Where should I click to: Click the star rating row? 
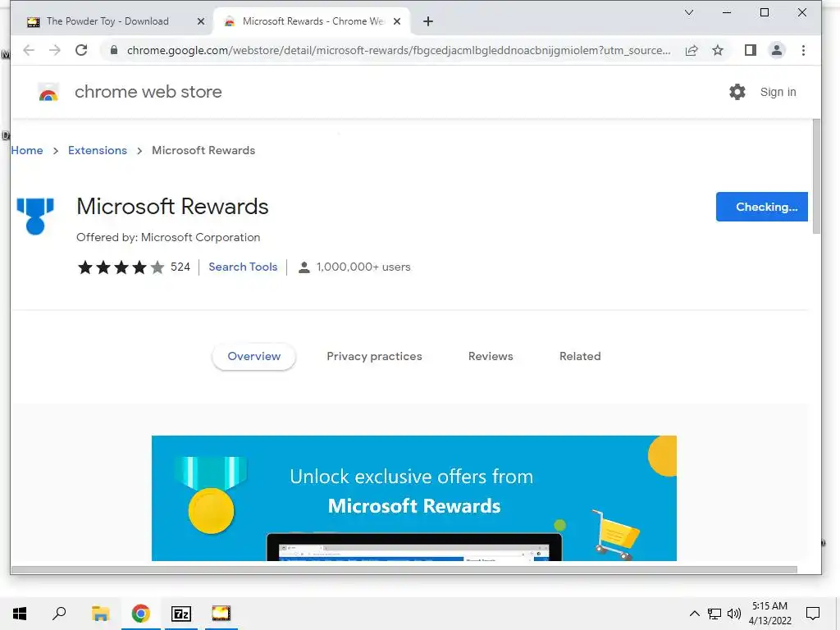pyautogui.click(x=121, y=267)
